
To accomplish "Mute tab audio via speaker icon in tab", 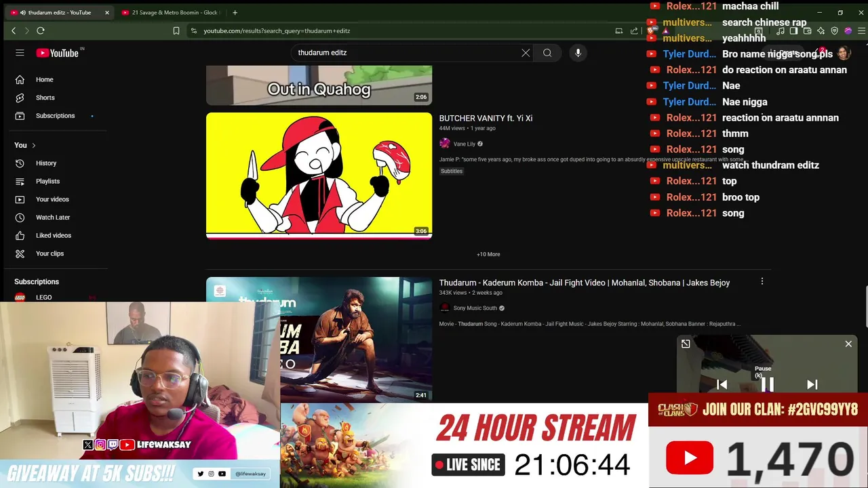I will (23, 12).
